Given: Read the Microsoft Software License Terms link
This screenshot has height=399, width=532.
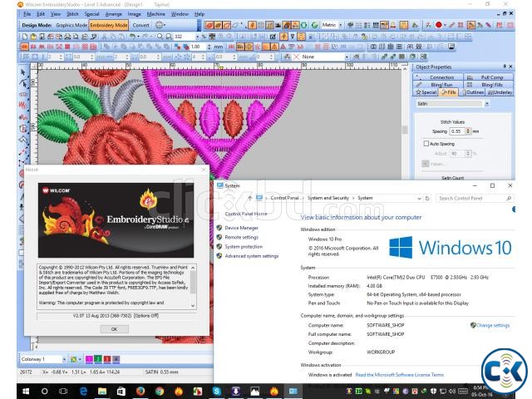Looking at the screenshot, I should [400, 375].
